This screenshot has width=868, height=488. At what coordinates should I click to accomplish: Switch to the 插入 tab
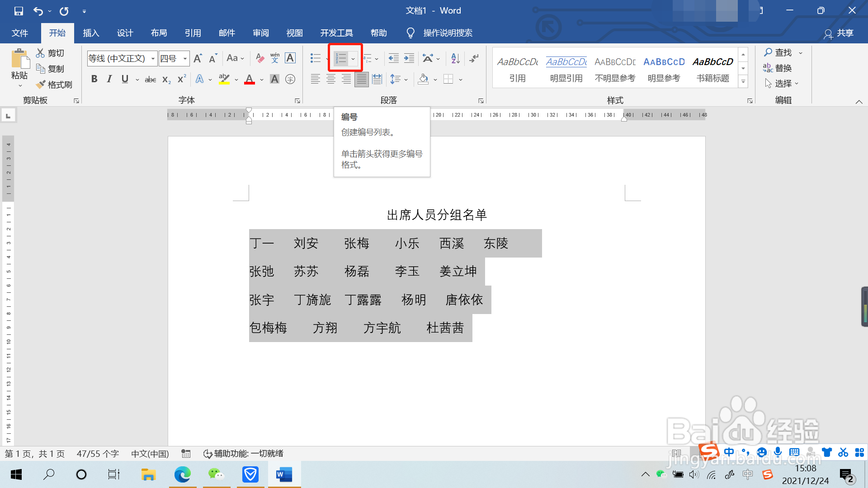tap(91, 33)
